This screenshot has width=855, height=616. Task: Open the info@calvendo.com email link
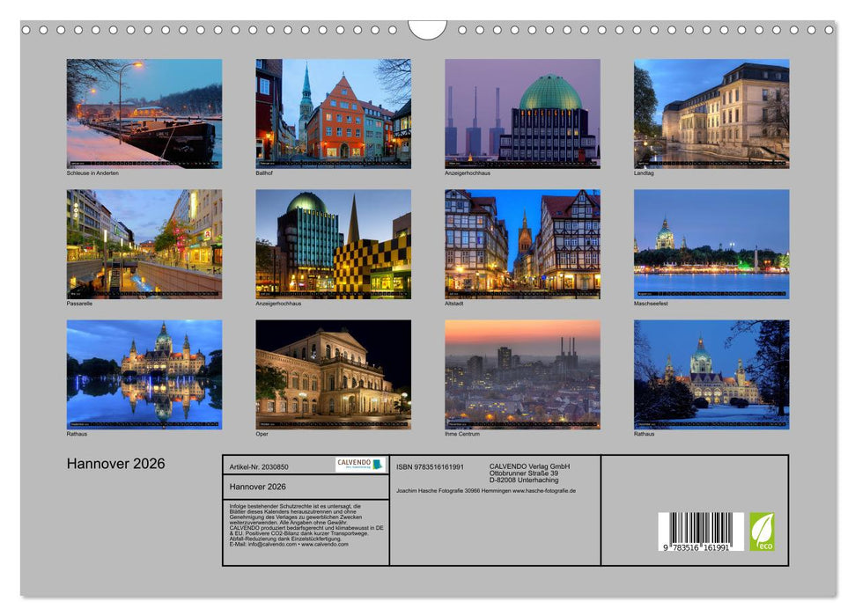(x=270, y=544)
